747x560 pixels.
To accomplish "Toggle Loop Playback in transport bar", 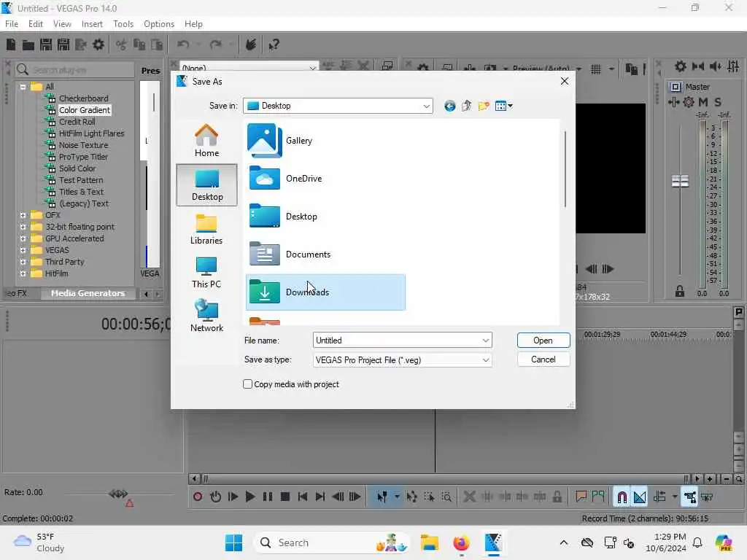I will pyautogui.click(x=215, y=497).
